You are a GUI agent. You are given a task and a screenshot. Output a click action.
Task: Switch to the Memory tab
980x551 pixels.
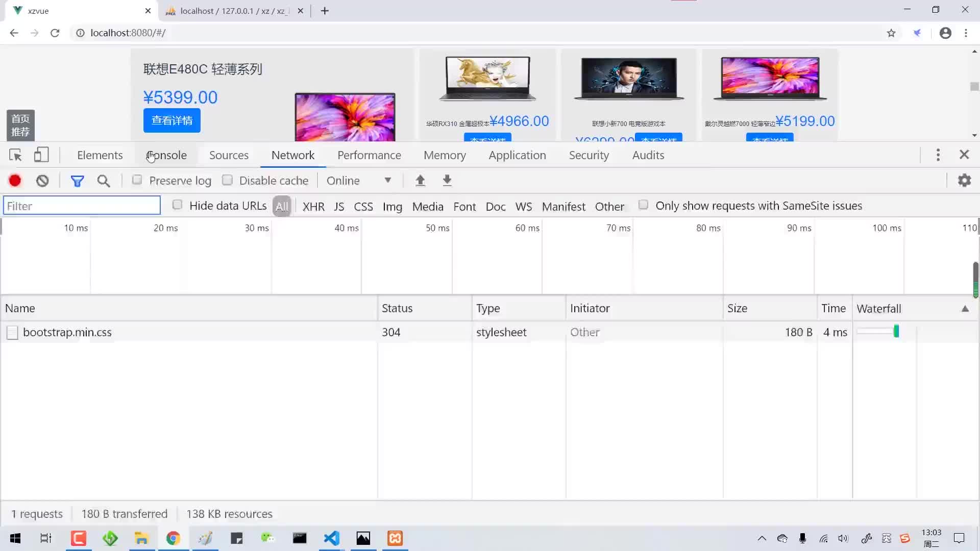click(445, 155)
